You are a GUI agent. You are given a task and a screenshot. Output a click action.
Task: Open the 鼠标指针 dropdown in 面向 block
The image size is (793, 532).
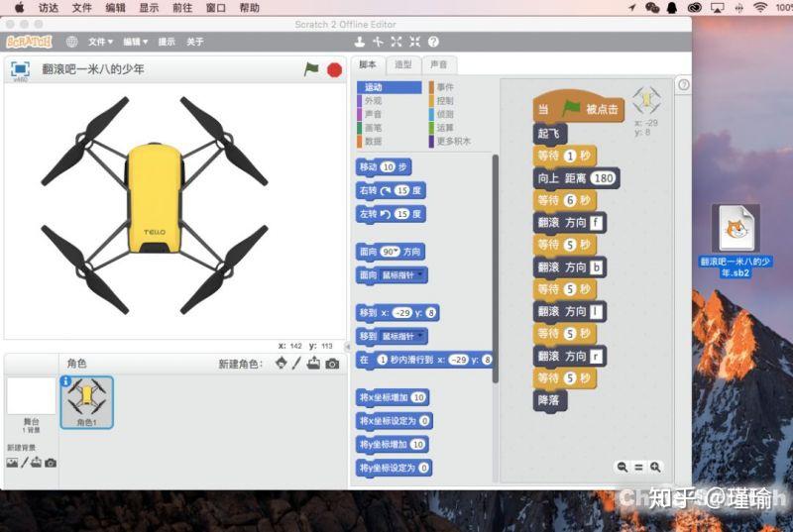click(402, 275)
